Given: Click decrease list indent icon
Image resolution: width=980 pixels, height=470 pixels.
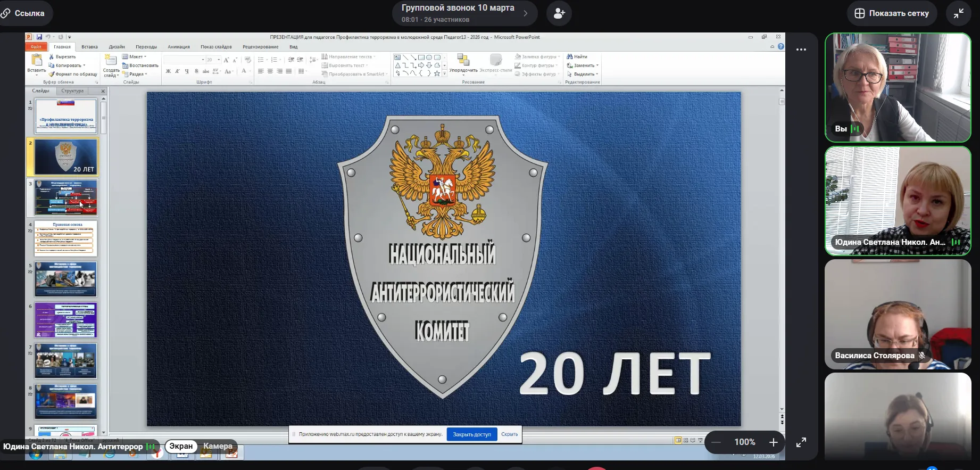Looking at the screenshot, I should (x=291, y=60).
